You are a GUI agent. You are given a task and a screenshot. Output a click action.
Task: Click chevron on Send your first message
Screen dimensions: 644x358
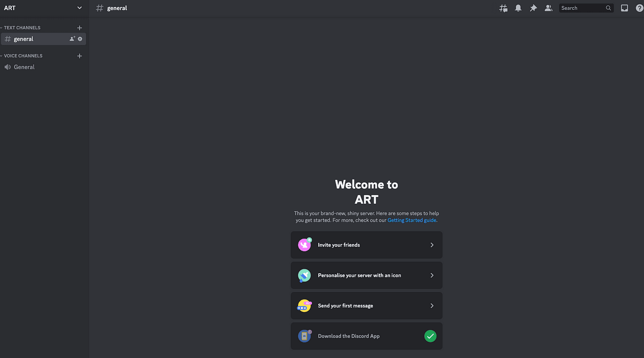432,306
